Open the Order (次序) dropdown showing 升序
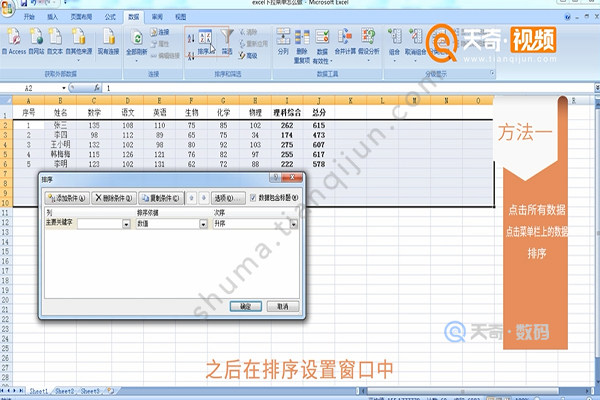This screenshot has width=600, height=400. [x=294, y=224]
